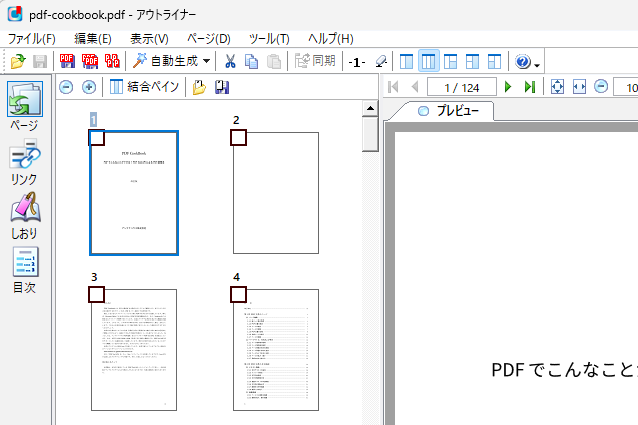Screen dimensions: 638x425
Task: Click the cut scissors icon
Action: pos(230,62)
